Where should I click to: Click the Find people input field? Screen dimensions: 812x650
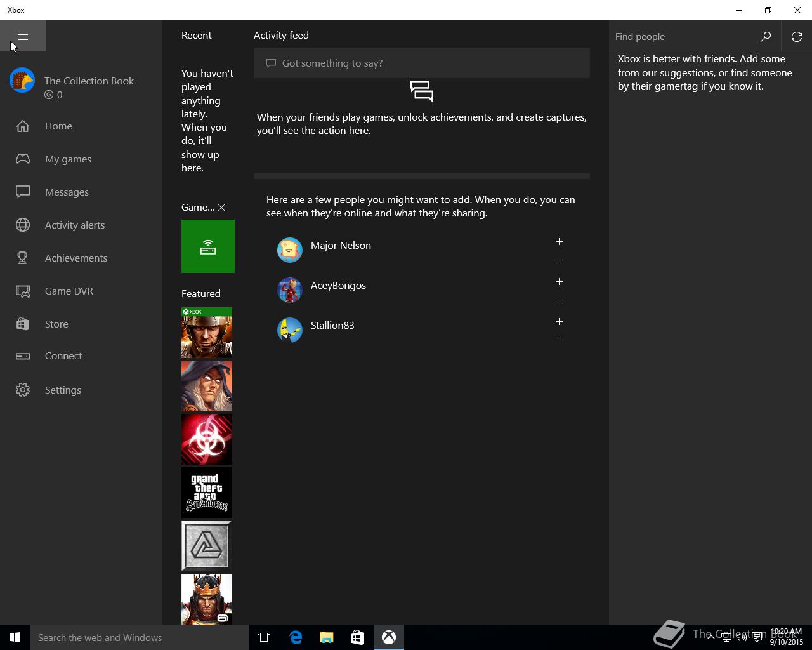click(680, 37)
